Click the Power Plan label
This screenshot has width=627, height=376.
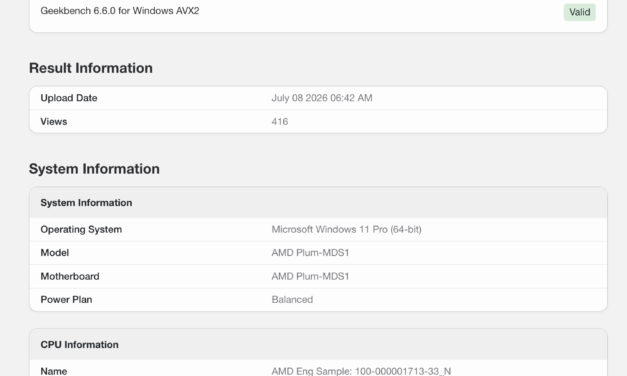(66, 300)
